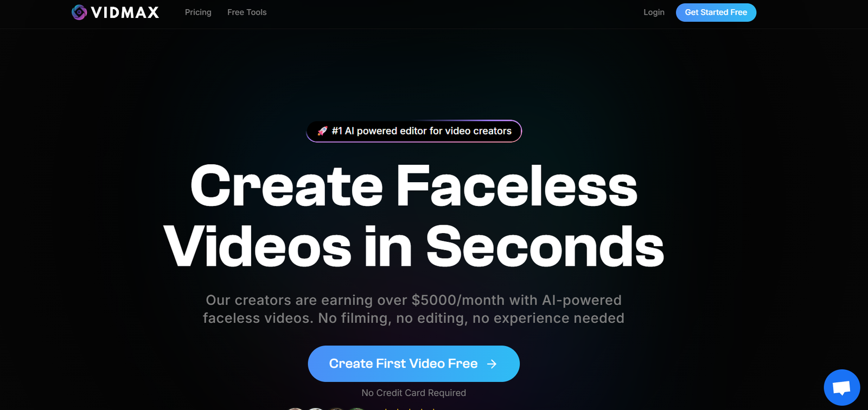Click the Get Started Free button
The width and height of the screenshot is (868, 410).
click(x=716, y=12)
